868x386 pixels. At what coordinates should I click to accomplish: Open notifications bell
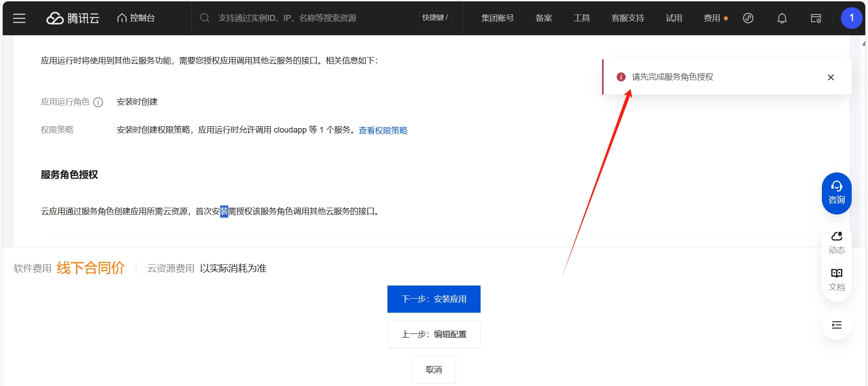pyautogui.click(x=782, y=18)
